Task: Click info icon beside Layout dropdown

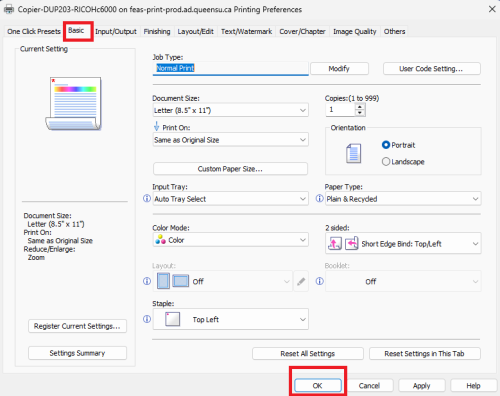Action: (x=147, y=281)
